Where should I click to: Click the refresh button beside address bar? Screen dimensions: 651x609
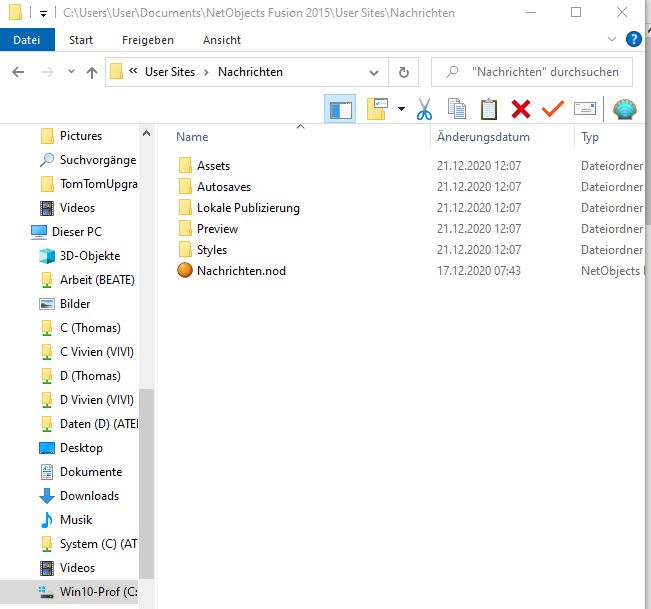403,72
